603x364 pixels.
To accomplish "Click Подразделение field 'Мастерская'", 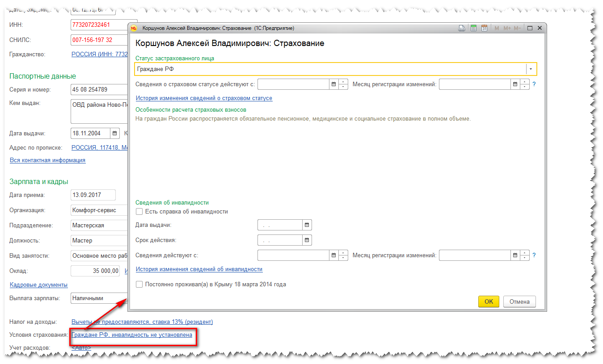I will 99,225.
